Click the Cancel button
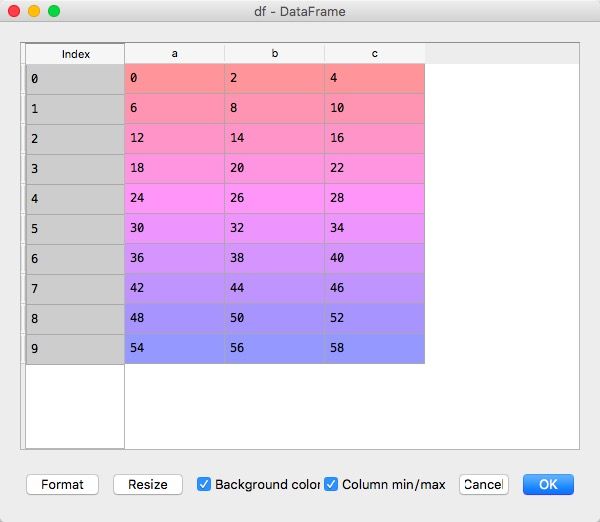600x522 pixels. point(484,484)
